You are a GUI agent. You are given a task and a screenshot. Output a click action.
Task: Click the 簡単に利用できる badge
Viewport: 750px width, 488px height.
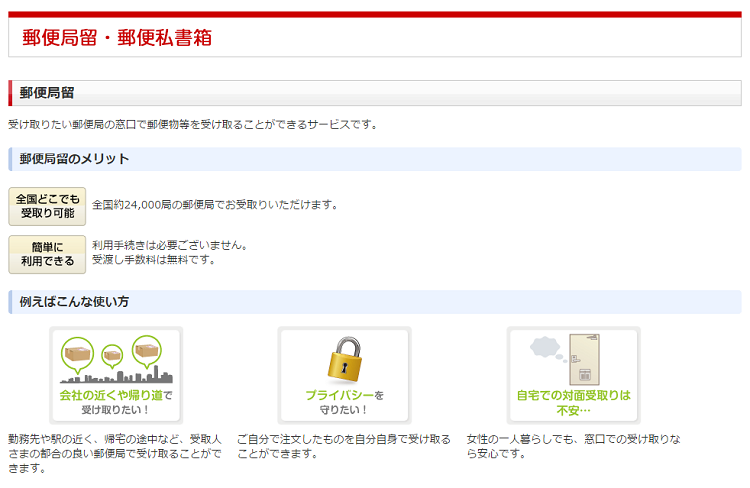coord(47,254)
